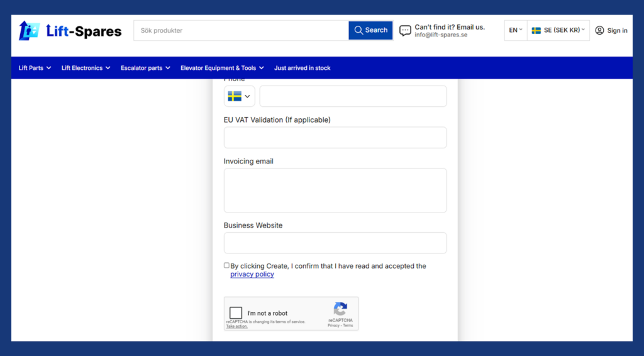Image resolution: width=644 pixels, height=356 pixels.
Task: Expand the Lift Electronics menu
Action: (86, 68)
